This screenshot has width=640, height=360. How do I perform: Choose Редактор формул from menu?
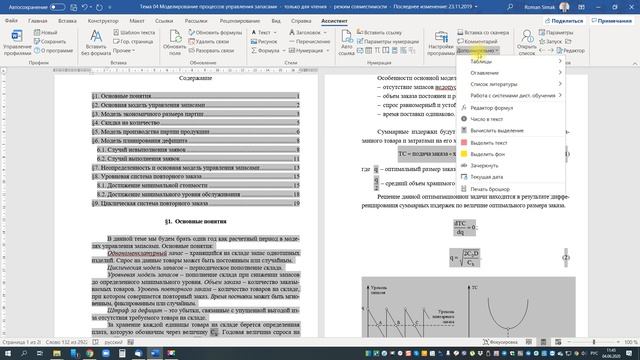tap(511, 108)
